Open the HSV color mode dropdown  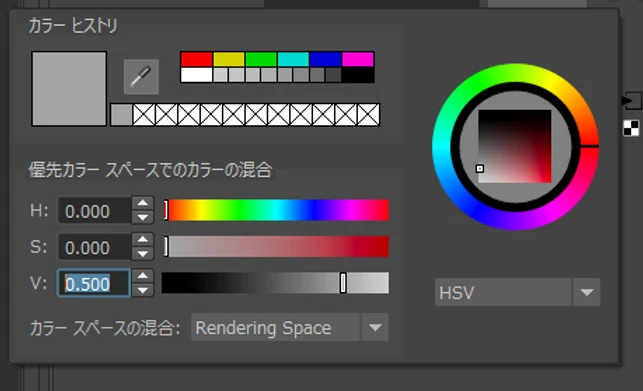coord(518,292)
